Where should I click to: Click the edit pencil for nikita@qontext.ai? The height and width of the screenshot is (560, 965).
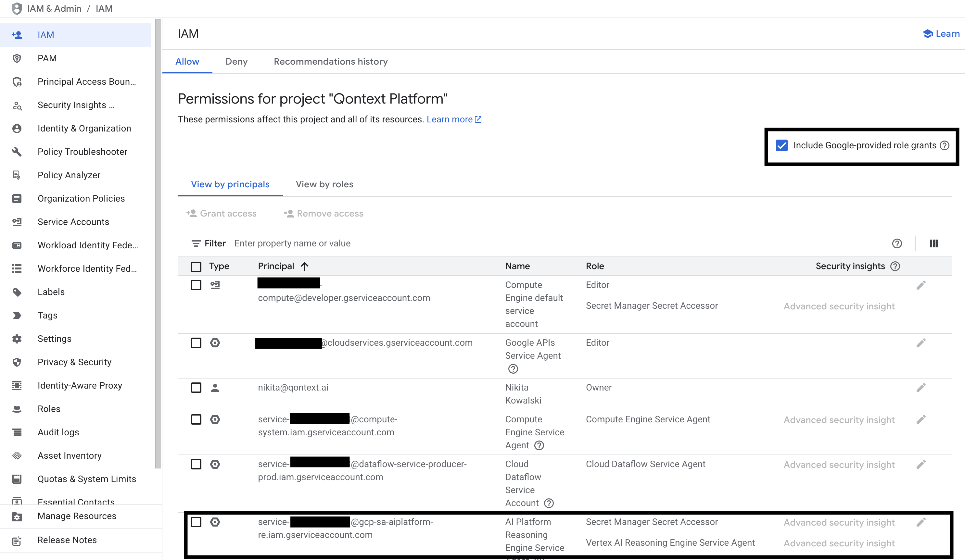(x=921, y=388)
